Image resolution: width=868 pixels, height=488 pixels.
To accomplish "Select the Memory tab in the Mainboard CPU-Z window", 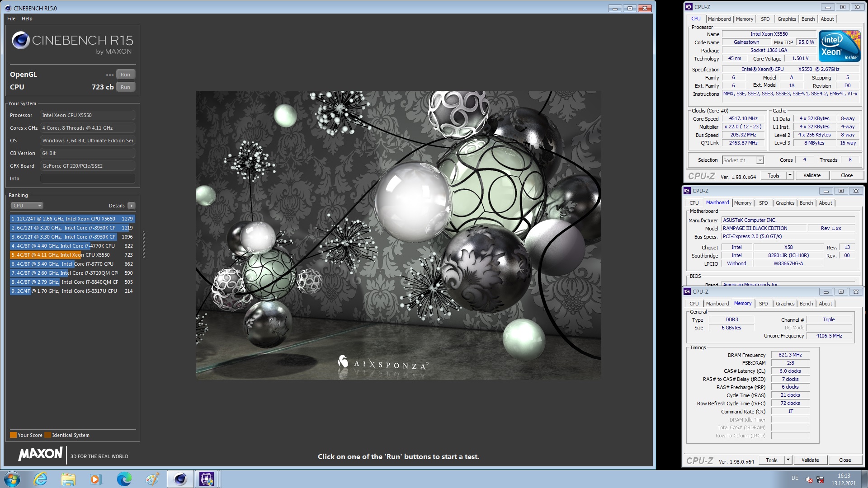I will tap(743, 203).
